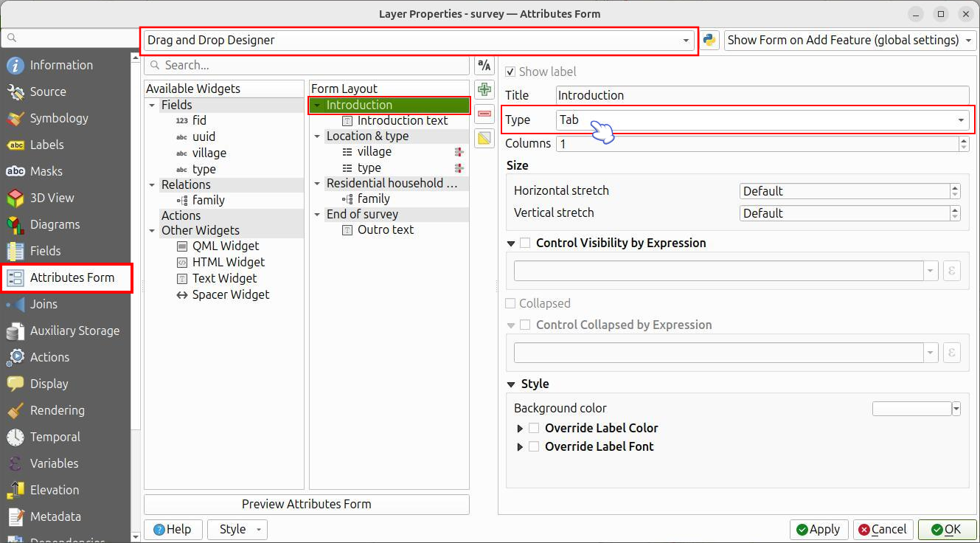Open the 3D View sidebar section
This screenshot has width=980, height=543.
(52, 198)
